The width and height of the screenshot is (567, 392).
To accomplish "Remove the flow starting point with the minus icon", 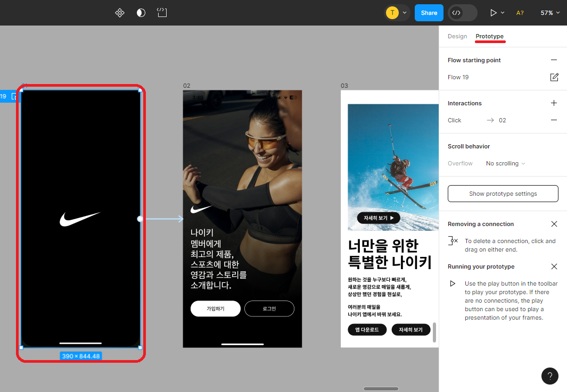I will (x=554, y=60).
